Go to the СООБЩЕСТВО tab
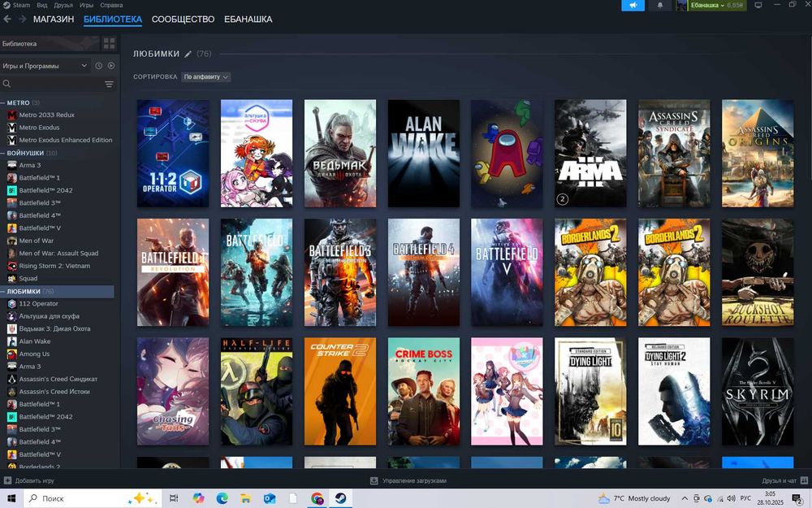 (x=183, y=20)
